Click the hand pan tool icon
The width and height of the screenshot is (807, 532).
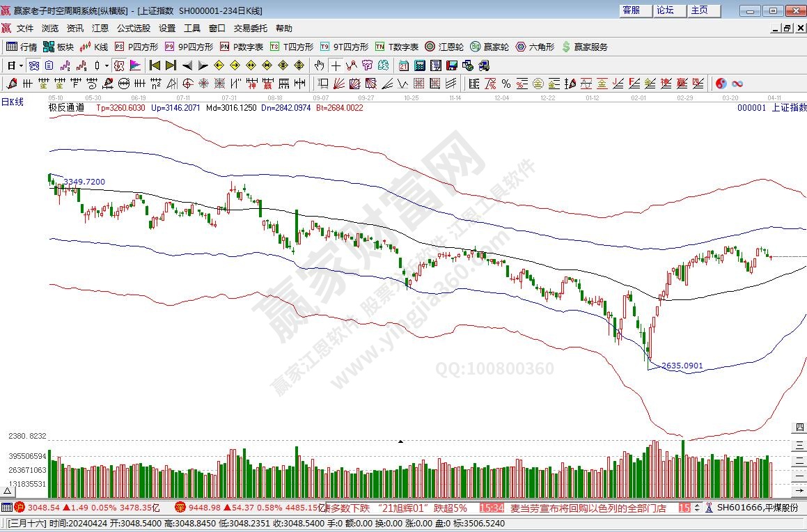[x=319, y=65]
